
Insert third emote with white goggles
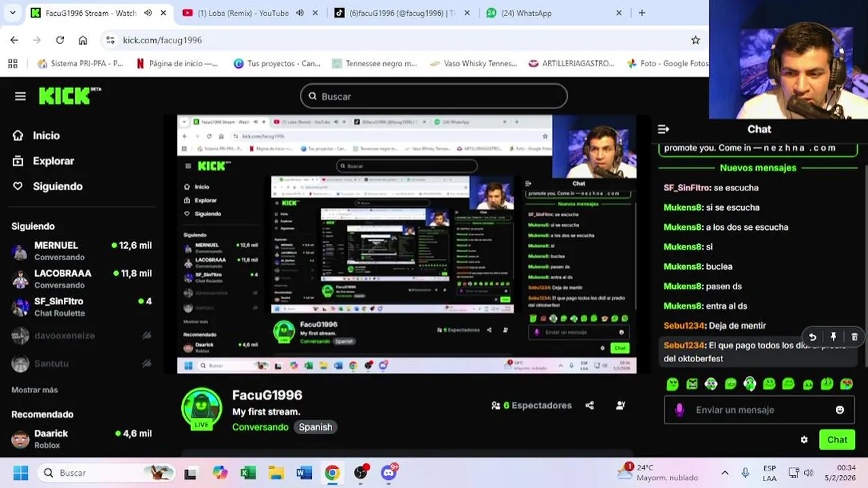(x=711, y=384)
